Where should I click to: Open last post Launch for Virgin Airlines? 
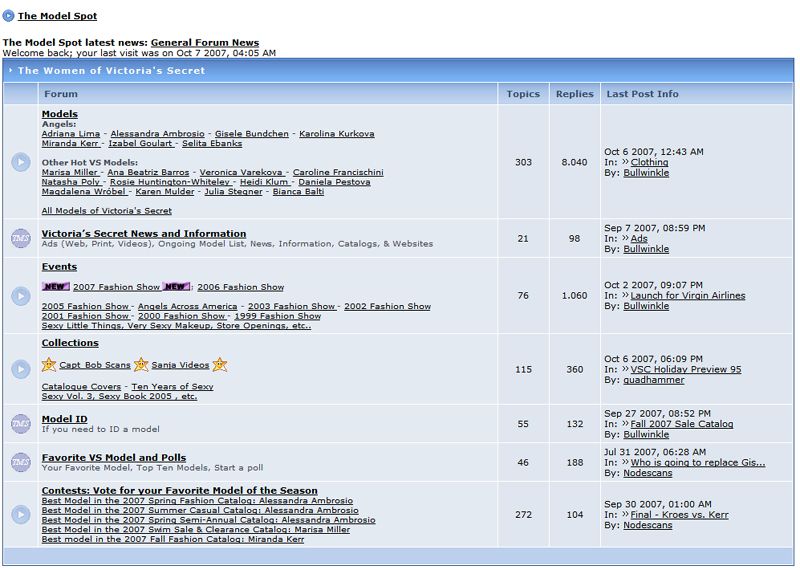pos(688,295)
